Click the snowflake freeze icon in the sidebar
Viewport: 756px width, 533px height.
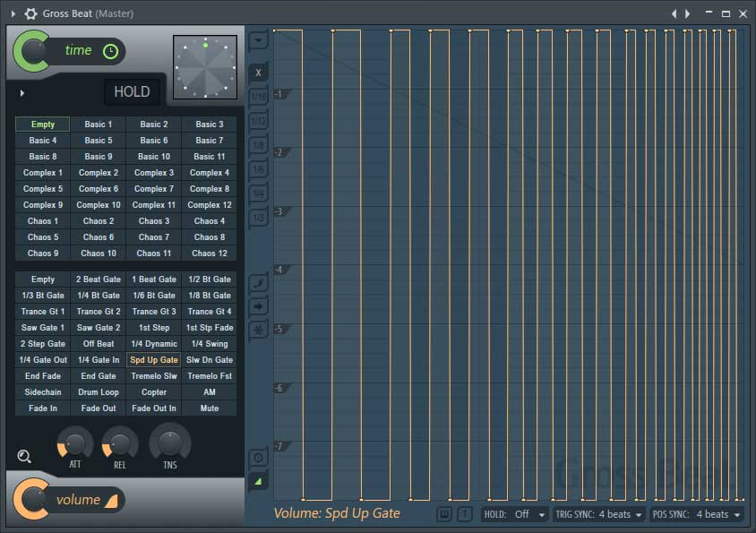258,329
